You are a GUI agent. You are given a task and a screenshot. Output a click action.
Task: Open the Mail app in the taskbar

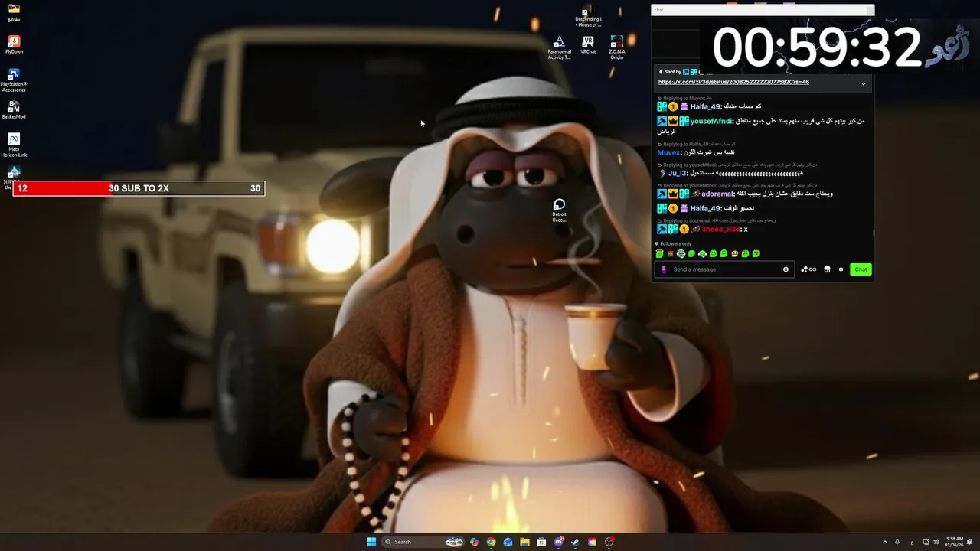click(508, 542)
